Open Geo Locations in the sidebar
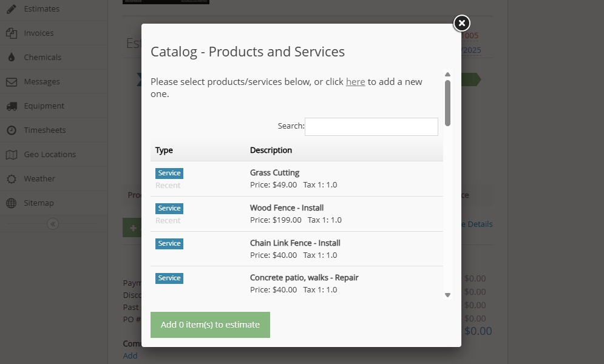The width and height of the screenshot is (604, 364). click(50, 154)
